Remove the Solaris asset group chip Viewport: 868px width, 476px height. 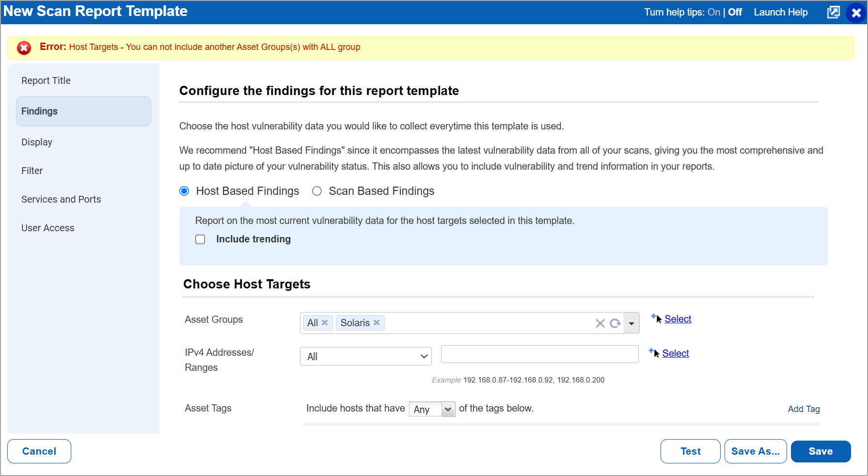pyautogui.click(x=376, y=322)
